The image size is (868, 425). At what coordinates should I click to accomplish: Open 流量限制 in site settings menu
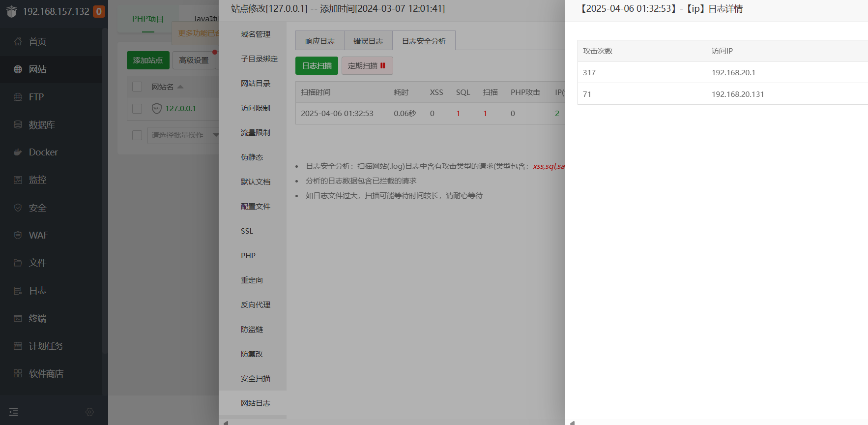pos(256,132)
